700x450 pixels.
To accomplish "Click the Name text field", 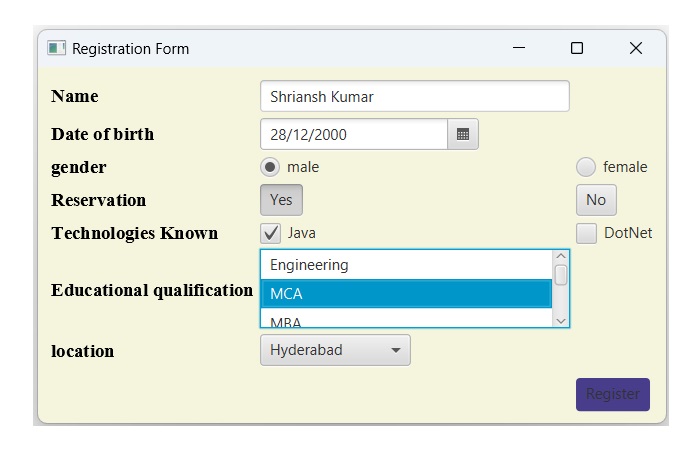I will [x=414, y=97].
